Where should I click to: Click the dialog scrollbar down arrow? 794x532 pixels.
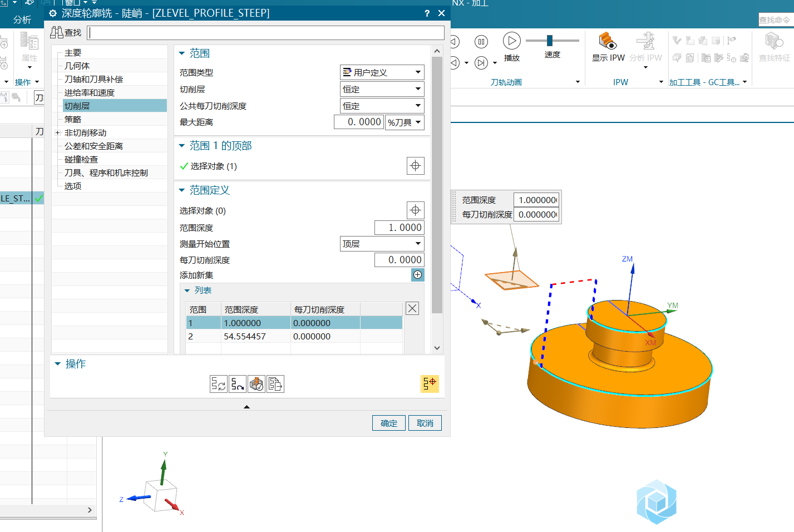[x=437, y=348]
